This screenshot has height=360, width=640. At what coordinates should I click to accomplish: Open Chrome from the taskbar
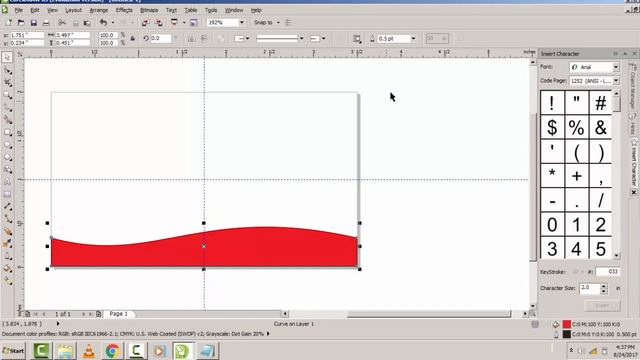(113, 351)
